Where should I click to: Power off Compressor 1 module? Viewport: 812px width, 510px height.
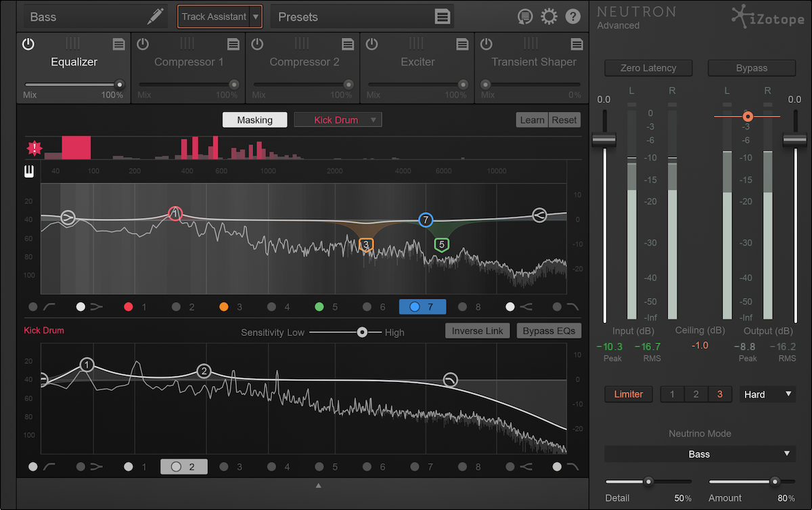pyautogui.click(x=142, y=44)
